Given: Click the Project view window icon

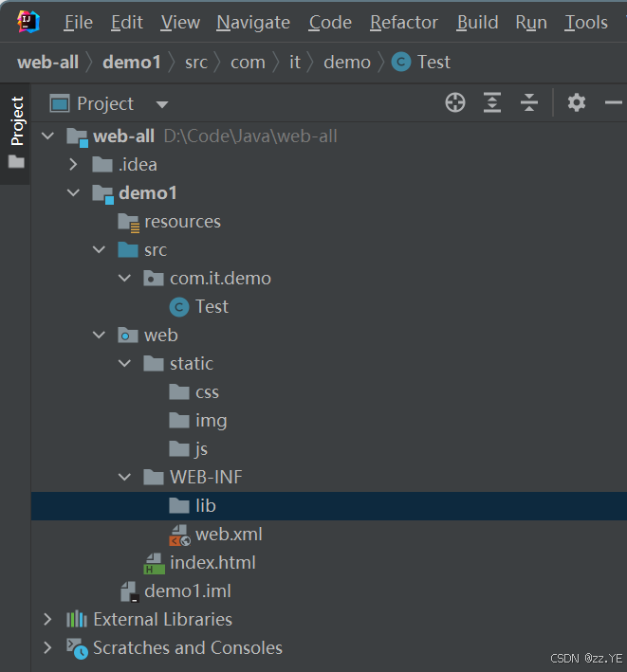Looking at the screenshot, I should click(x=60, y=103).
